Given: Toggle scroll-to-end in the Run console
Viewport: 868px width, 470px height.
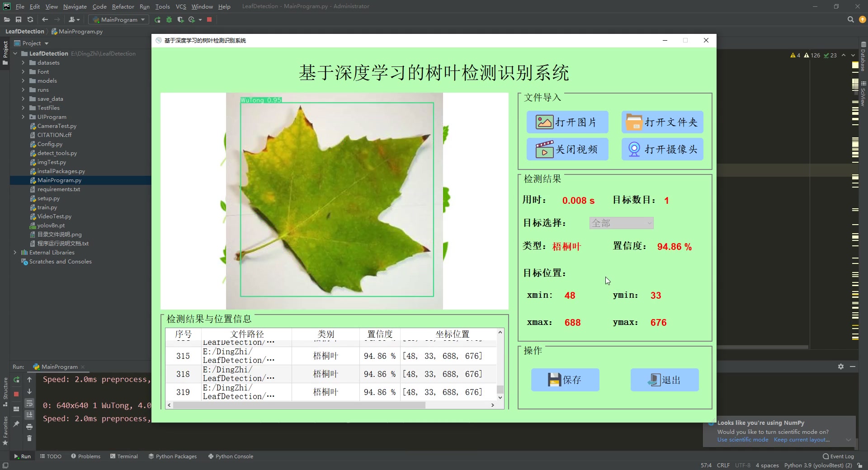Looking at the screenshot, I should pos(29,414).
